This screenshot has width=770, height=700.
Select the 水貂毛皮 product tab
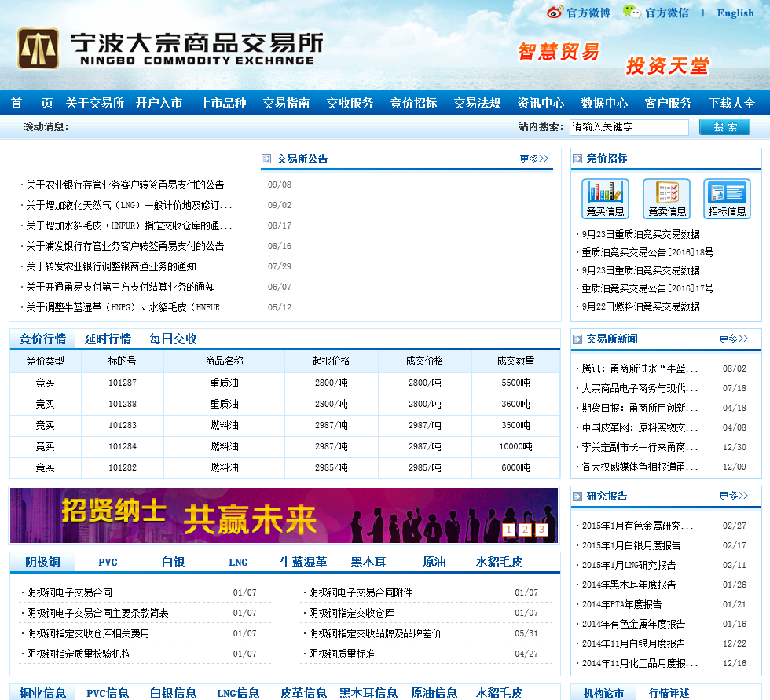(x=499, y=562)
